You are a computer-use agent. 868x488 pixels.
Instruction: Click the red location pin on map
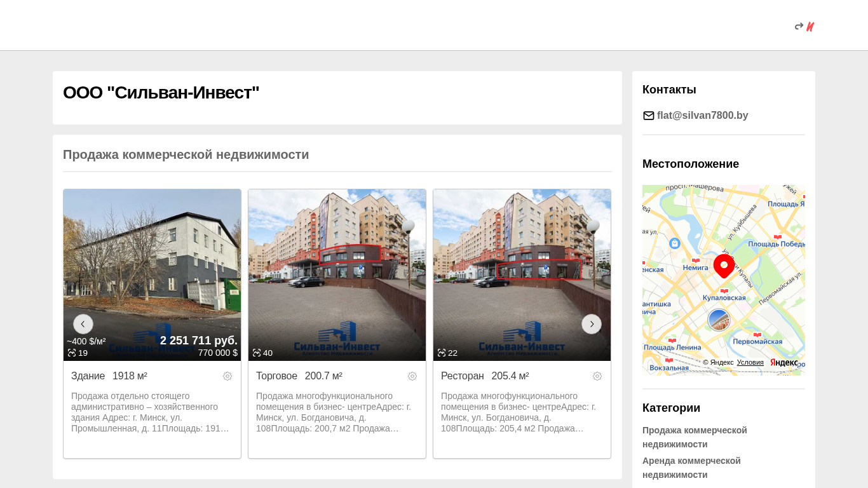coord(724,266)
